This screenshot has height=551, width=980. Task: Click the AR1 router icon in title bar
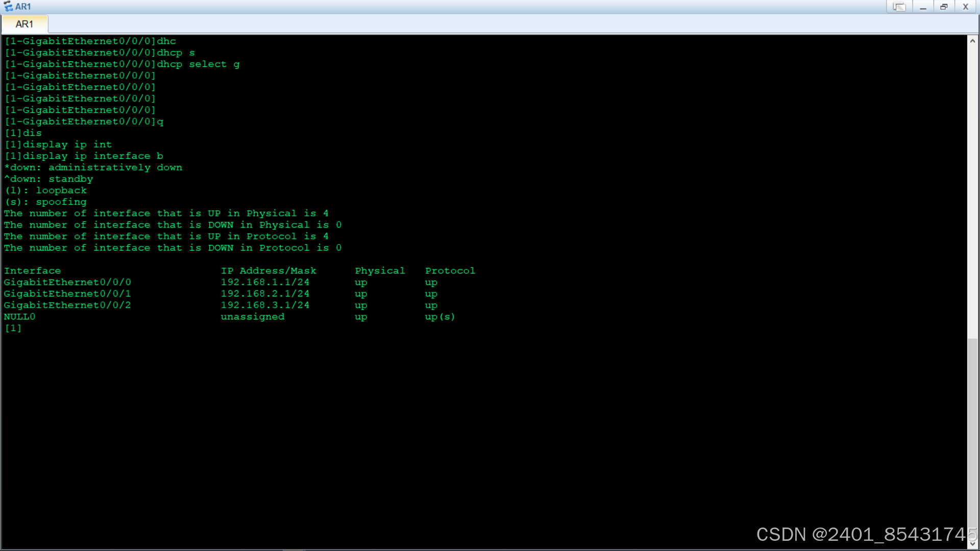click(8, 7)
